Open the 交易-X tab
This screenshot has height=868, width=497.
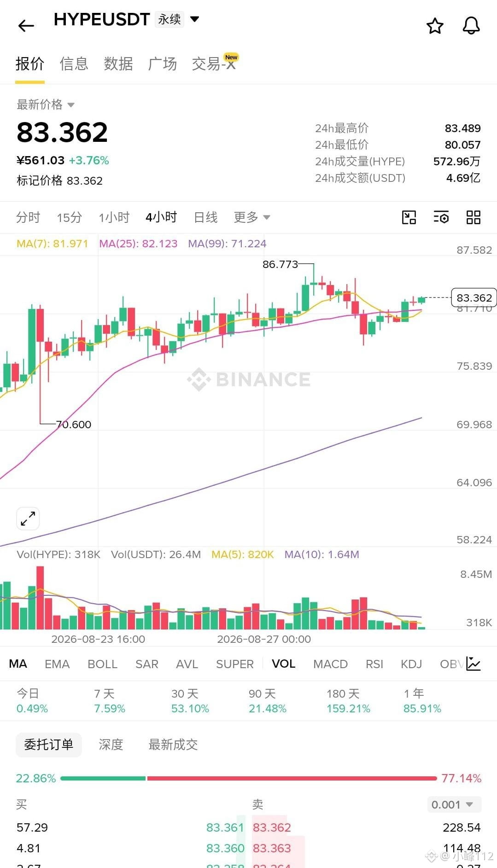point(215,63)
